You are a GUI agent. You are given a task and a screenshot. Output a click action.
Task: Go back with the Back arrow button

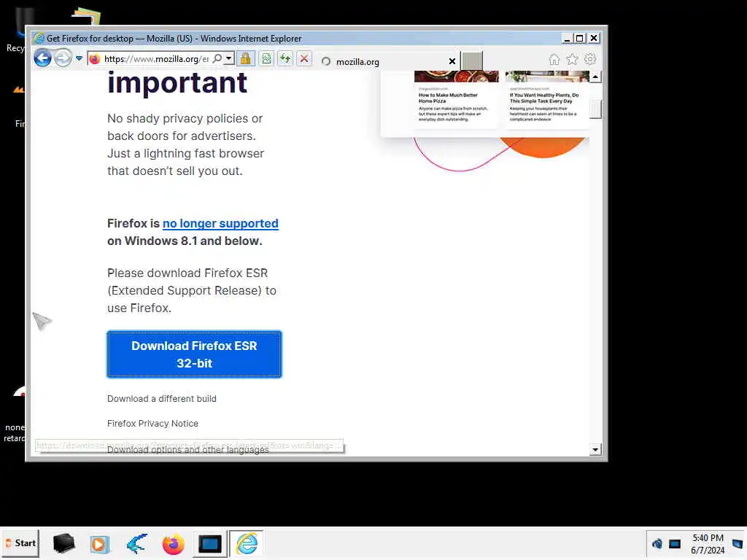(42, 58)
